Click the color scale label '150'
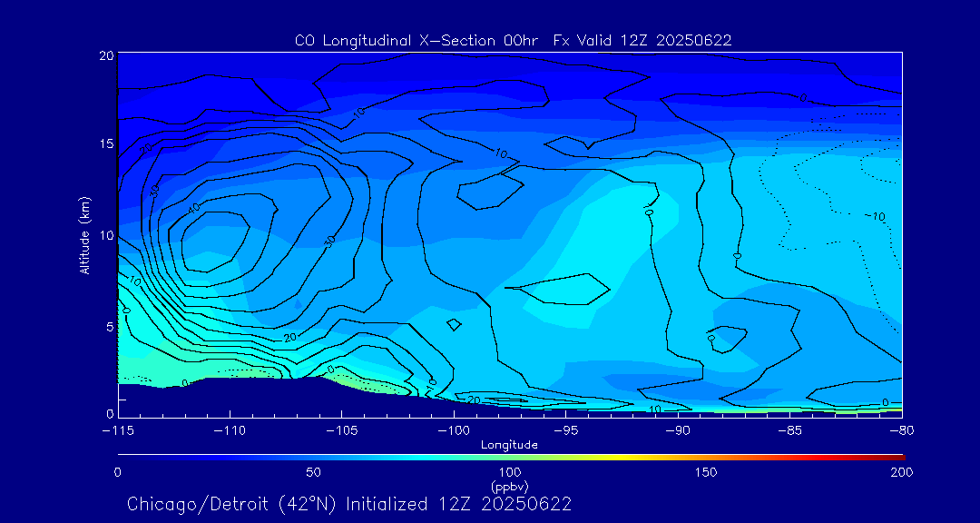The image size is (980, 523). point(706,472)
